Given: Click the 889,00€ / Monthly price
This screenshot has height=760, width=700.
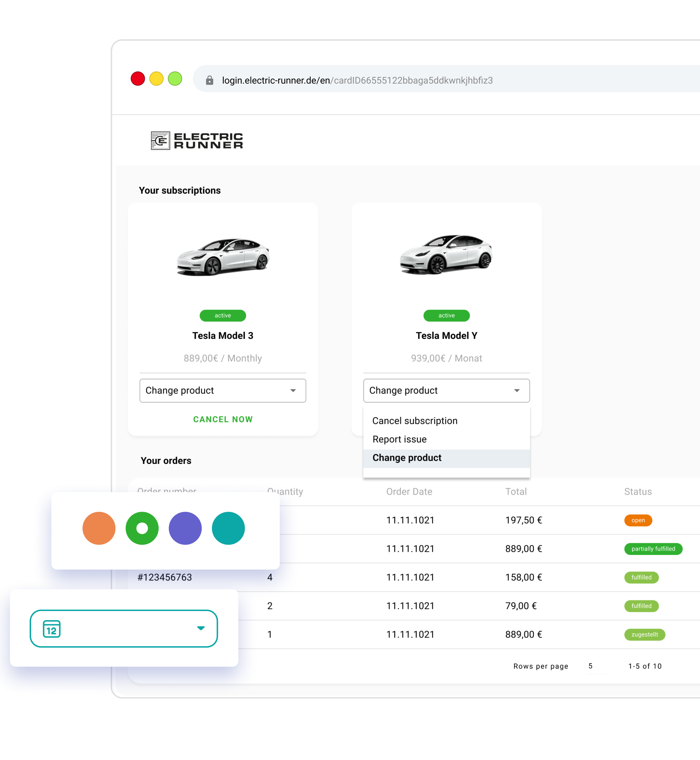Looking at the screenshot, I should 223,359.
